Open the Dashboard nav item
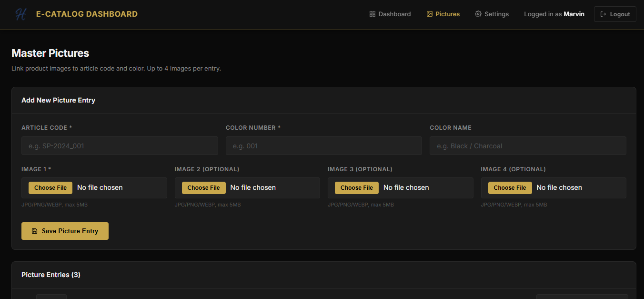The height and width of the screenshot is (299, 644). [x=390, y=14]
